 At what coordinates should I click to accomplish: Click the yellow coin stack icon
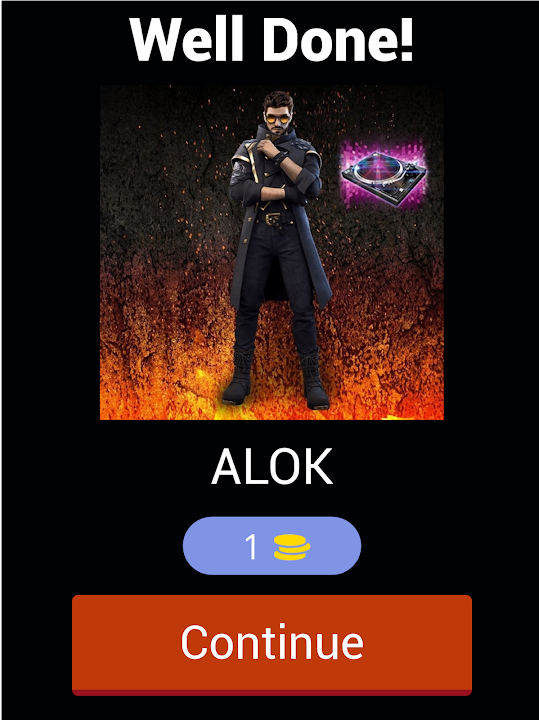[x=292, y=547]
